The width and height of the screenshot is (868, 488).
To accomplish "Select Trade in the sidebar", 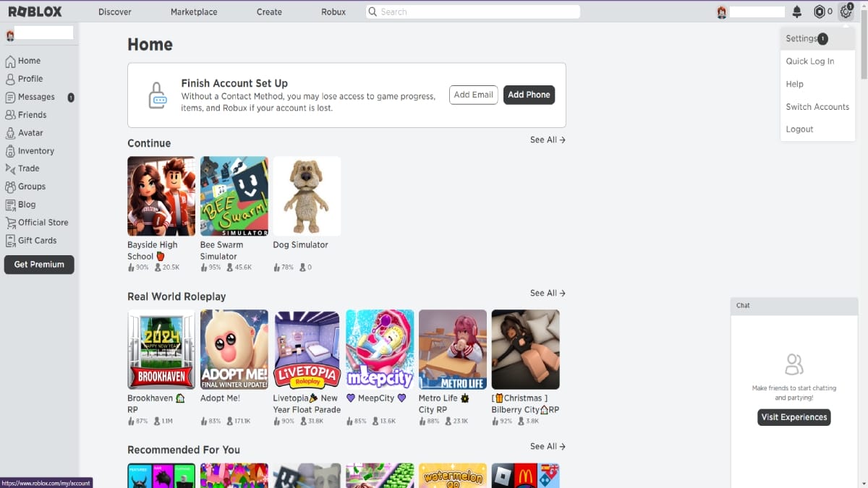I will coord(28,168).
